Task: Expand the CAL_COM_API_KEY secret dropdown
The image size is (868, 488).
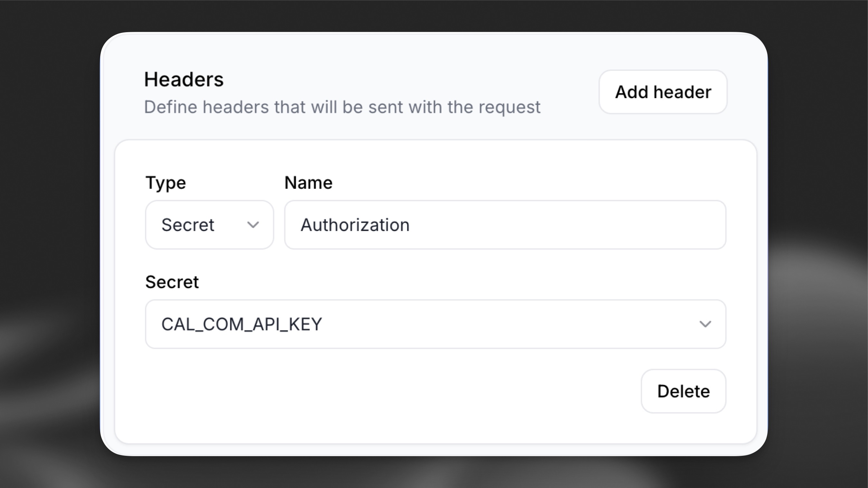Action: coord(435,324)
